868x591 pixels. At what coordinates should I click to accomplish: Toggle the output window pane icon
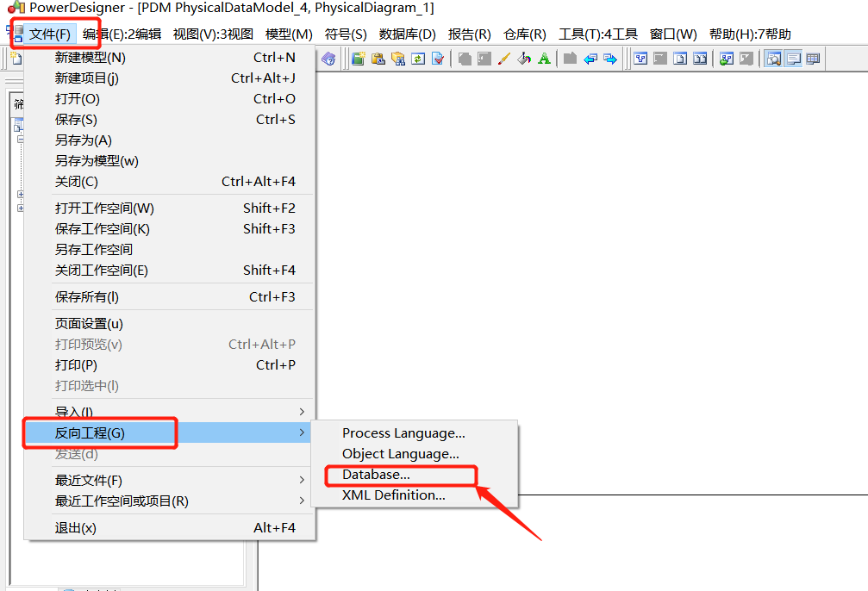pyautogui.click(x=793, y=58)
